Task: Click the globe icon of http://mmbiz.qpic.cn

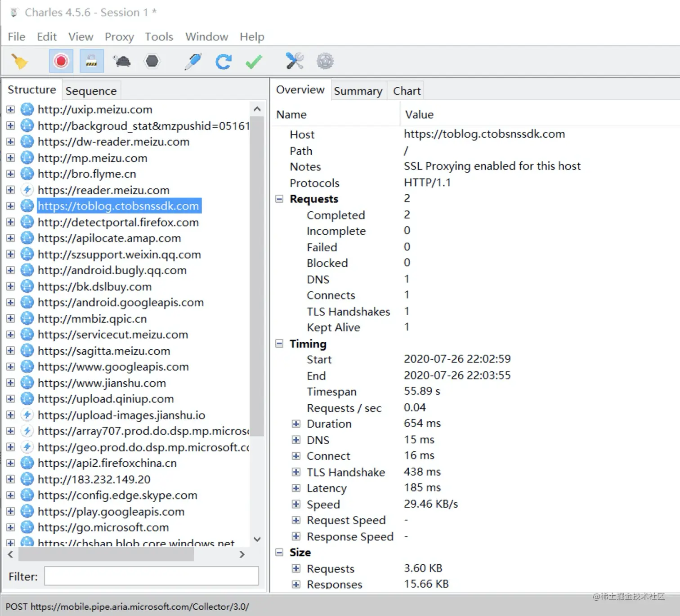Action: pyautogui.click(x=27, y=318)
